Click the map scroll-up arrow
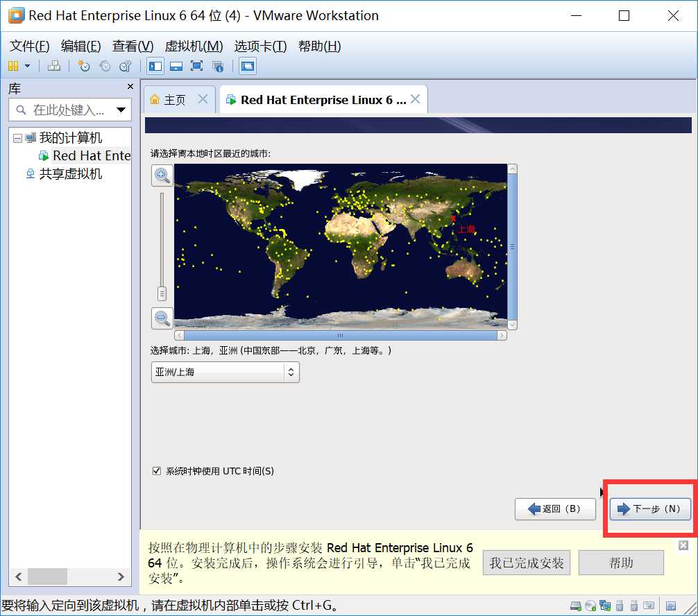Image resolution: width=698 pixels, height=616 pixels. click(512, 169)
